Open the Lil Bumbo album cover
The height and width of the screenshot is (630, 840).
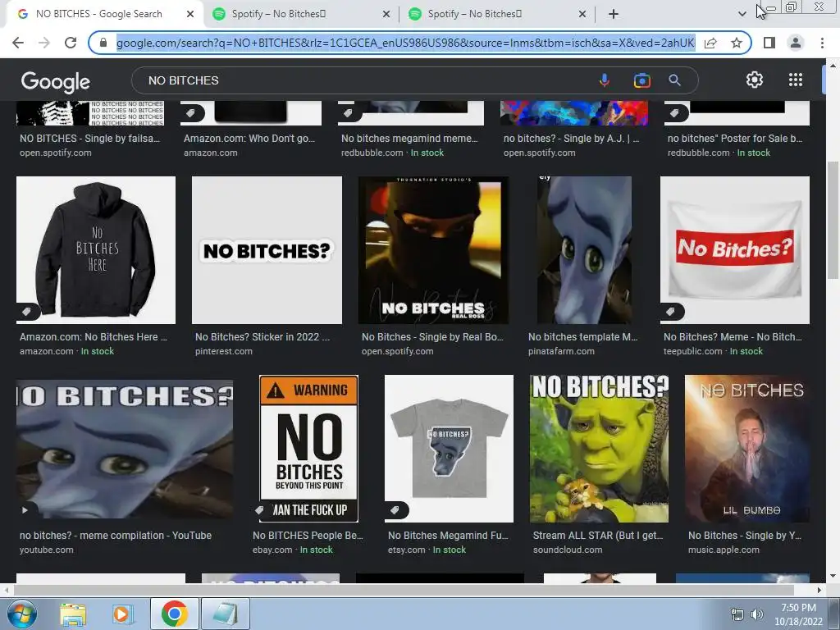click(747, 449)
